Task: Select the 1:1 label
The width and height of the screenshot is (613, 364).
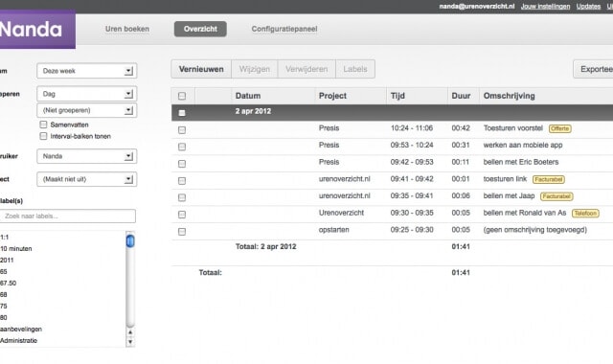Action: (4, 237)
